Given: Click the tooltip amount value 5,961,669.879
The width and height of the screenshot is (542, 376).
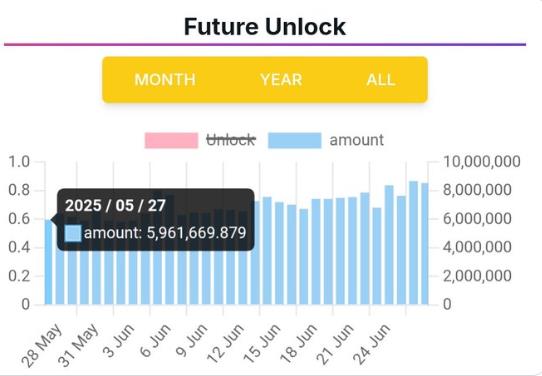Looking at the screenshot, I should click(196, 233).
